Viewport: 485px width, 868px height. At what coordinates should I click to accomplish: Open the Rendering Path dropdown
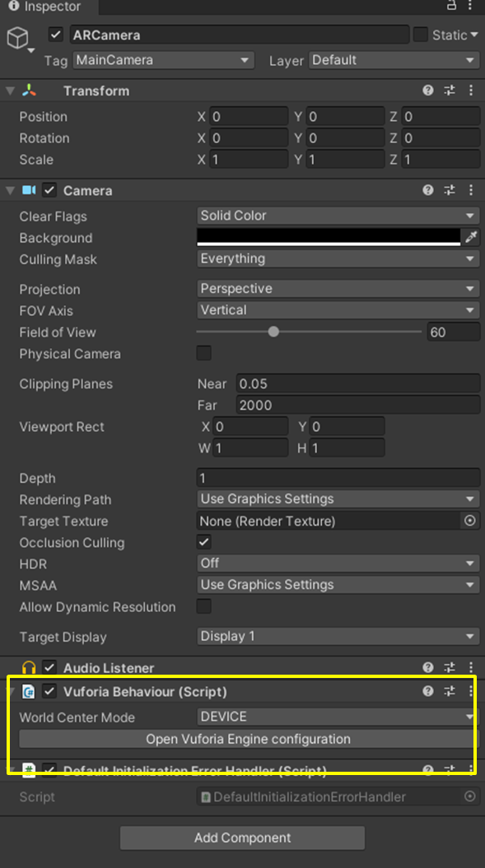pos(338,499)
